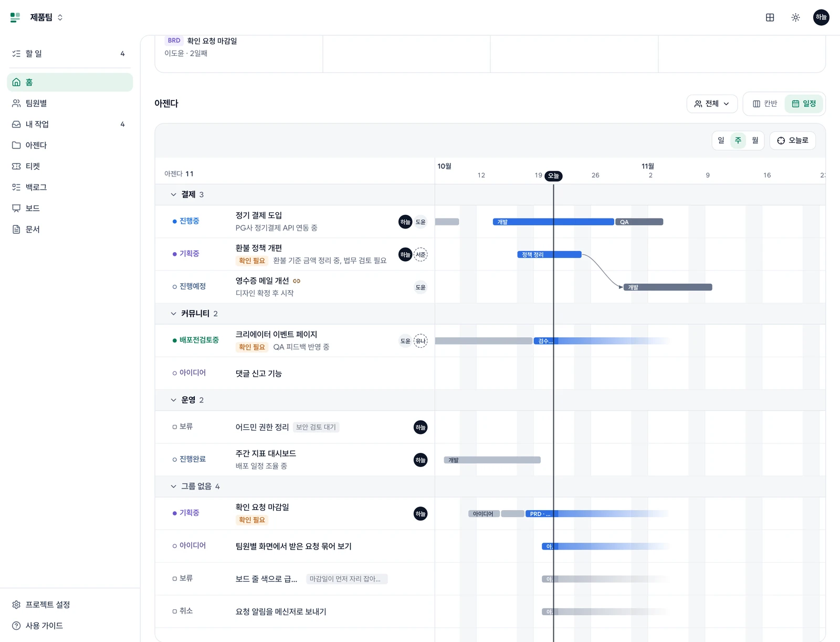
Task: Click the 홈 house icon
Action: click(x=16, y=82)
